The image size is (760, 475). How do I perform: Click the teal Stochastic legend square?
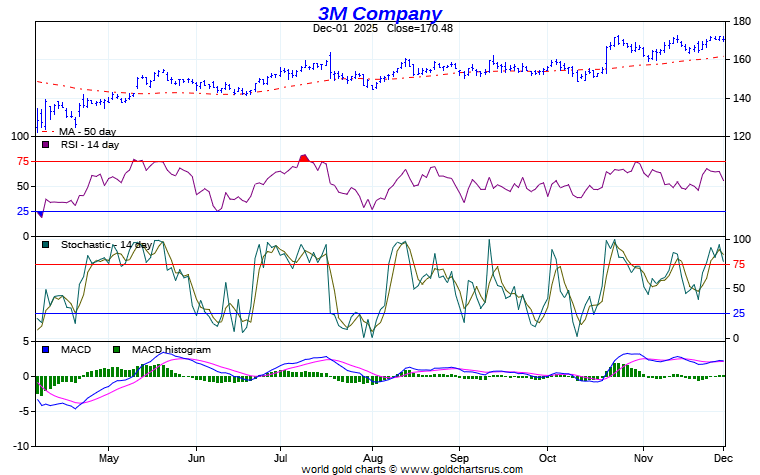pos(45,245)
